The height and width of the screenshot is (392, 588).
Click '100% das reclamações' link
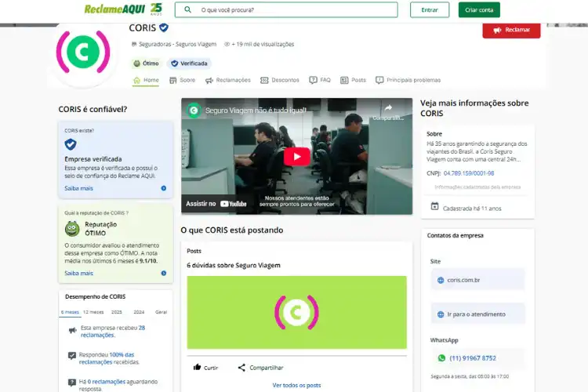coord(107,358)
